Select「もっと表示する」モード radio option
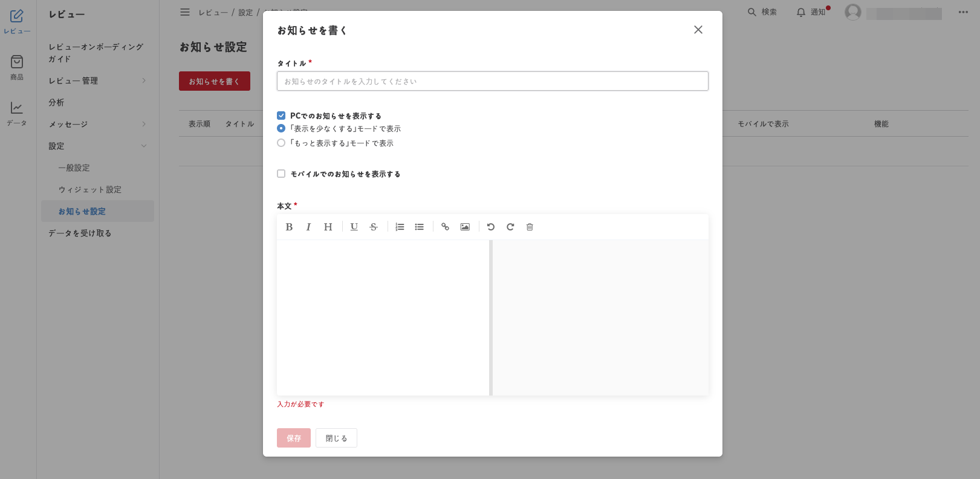Viewport: 980px width, 479px height. click(x=281, y=143)
